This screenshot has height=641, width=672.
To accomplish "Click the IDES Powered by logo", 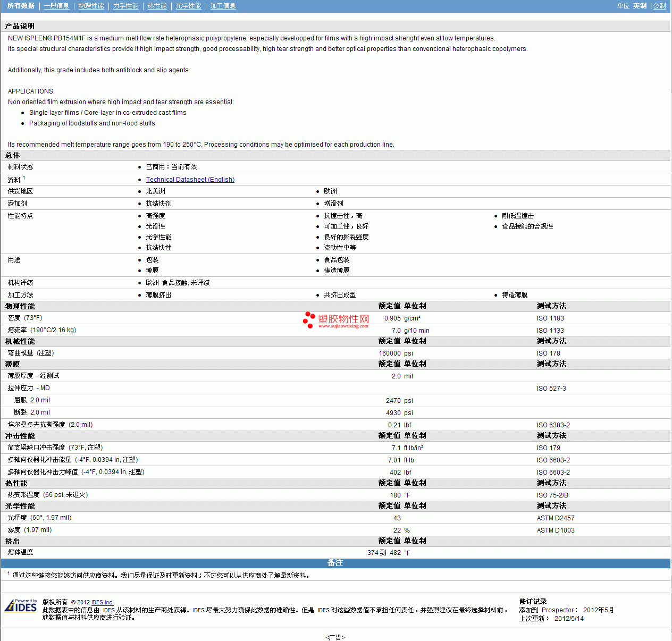I will 21,606.
